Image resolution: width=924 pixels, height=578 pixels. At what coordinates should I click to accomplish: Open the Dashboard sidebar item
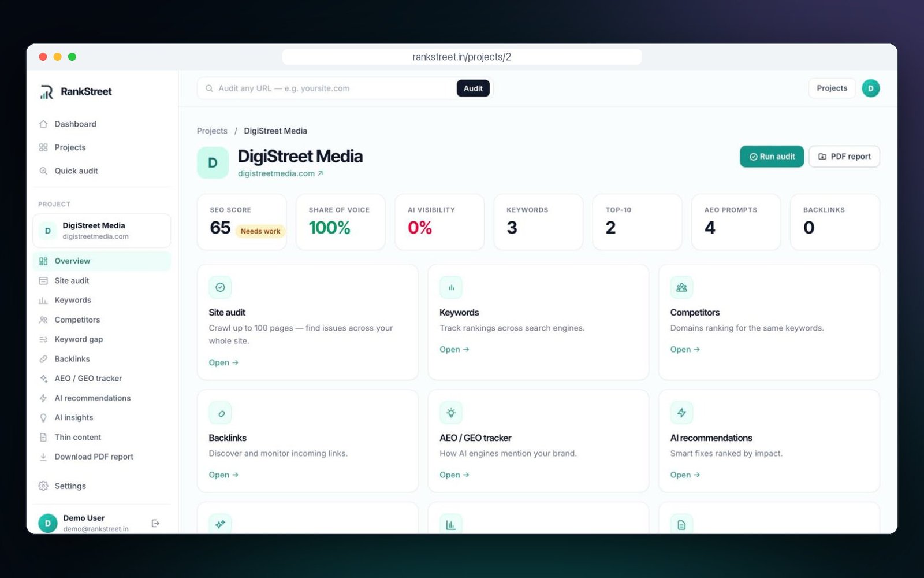102,124
